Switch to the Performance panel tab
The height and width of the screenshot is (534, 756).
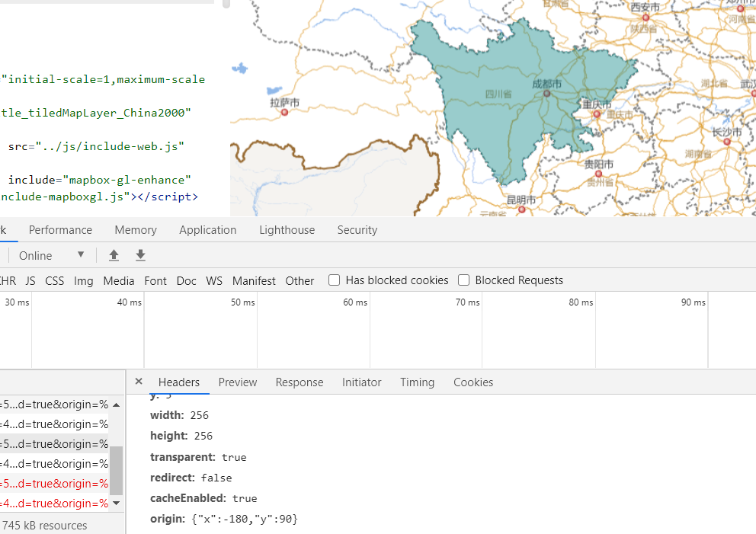tap(60, 230)
